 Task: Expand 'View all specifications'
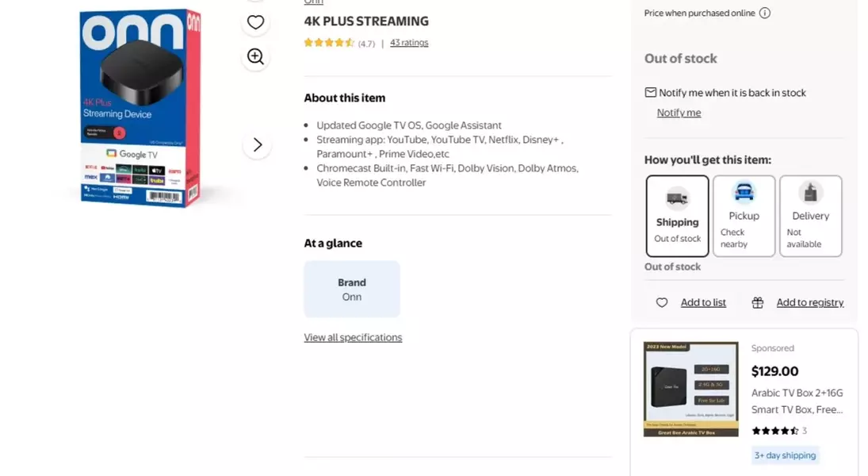(353, 337)
